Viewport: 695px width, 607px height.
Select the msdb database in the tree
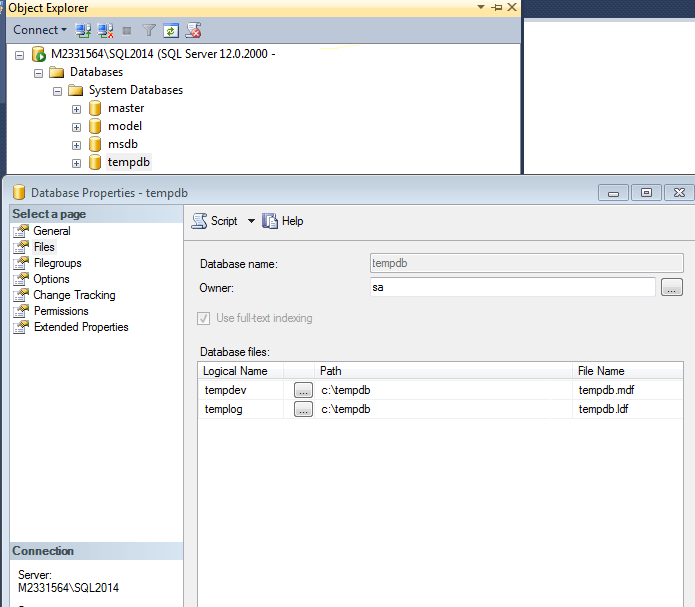(x=122, y=144)
